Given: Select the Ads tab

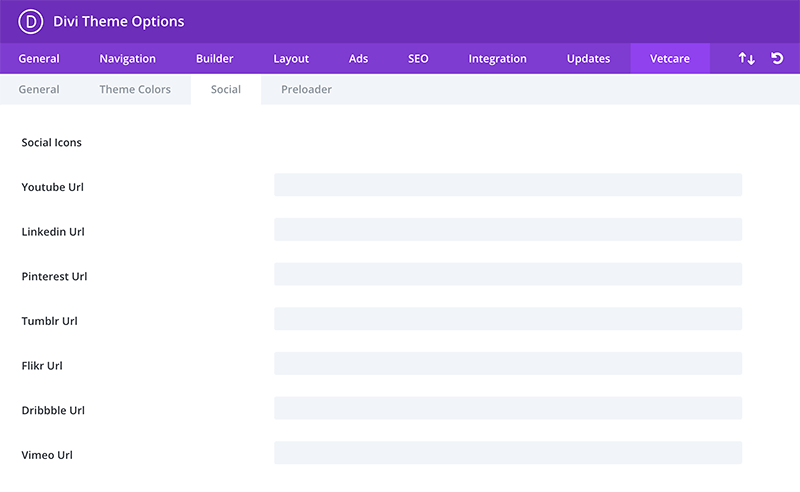Looking at the screenshot, I should point(358,59).
